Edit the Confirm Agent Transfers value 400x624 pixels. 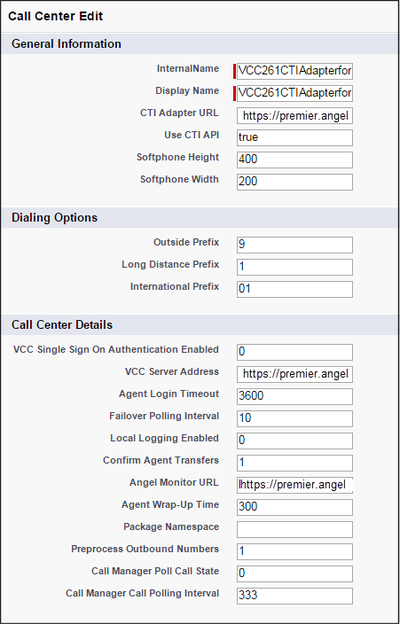[295, 463]
